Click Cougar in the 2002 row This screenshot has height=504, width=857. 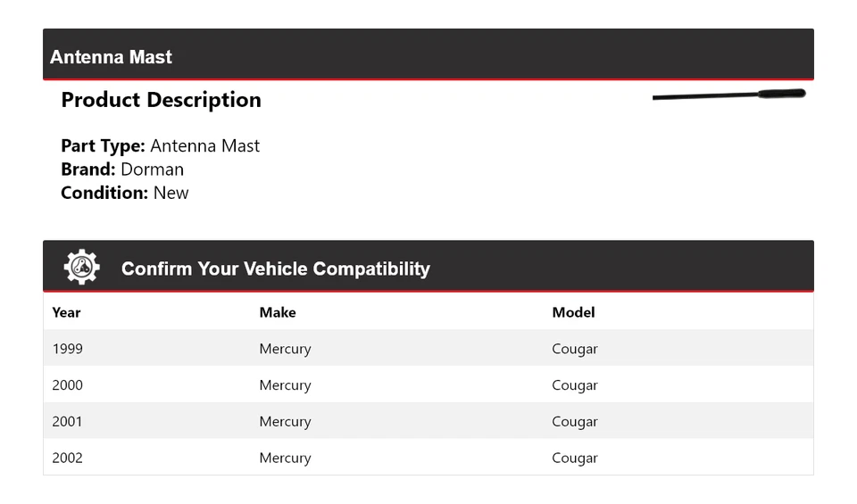[575, 459]
